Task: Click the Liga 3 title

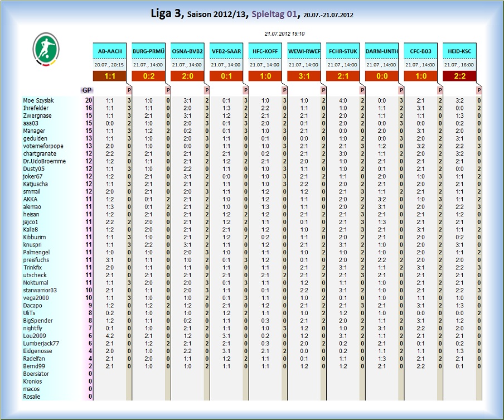Action: tap(166, 13)
